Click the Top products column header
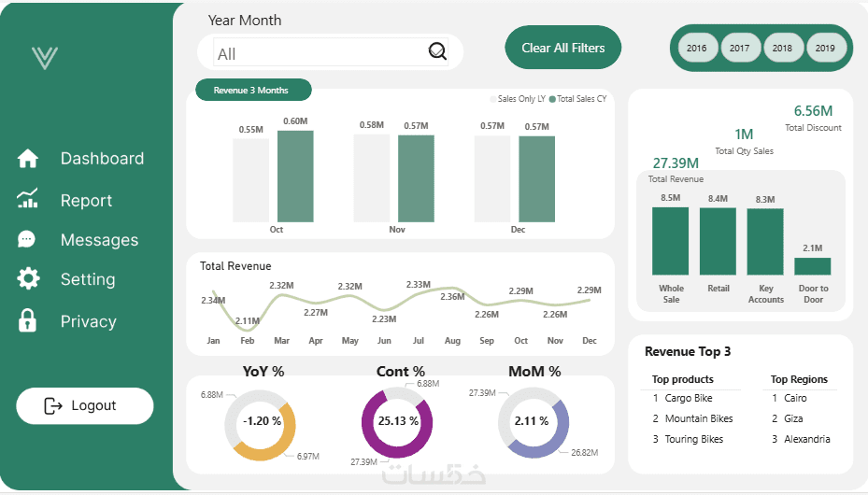The width and height of the screenshot is (868, 495). click(x=683, y=379)
